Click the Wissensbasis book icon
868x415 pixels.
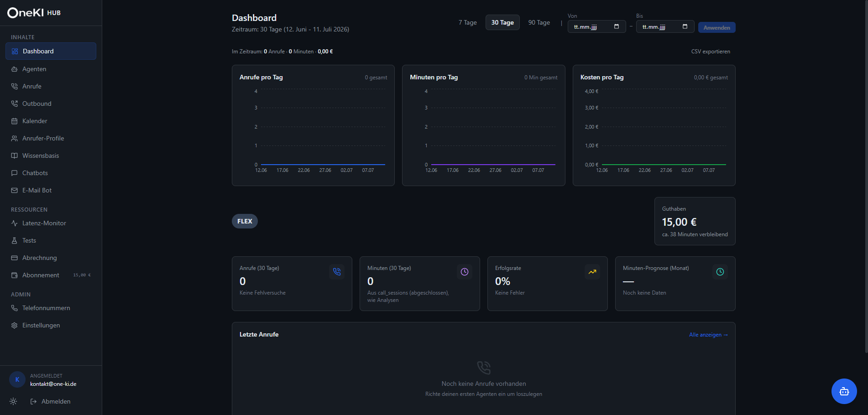[x=14, y=156]
